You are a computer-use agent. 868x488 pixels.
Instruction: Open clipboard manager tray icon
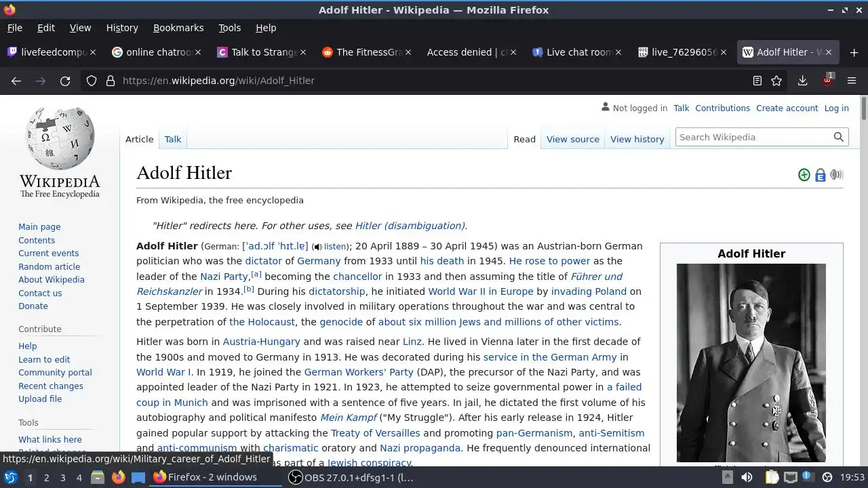pyautogui.click(x=772, y=477)
